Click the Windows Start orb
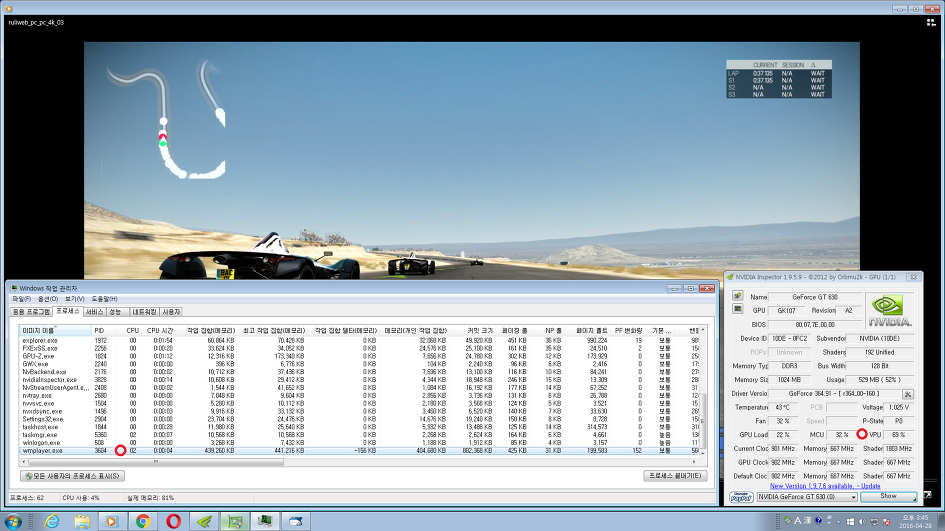945x531 pixels. coord(13,521)
